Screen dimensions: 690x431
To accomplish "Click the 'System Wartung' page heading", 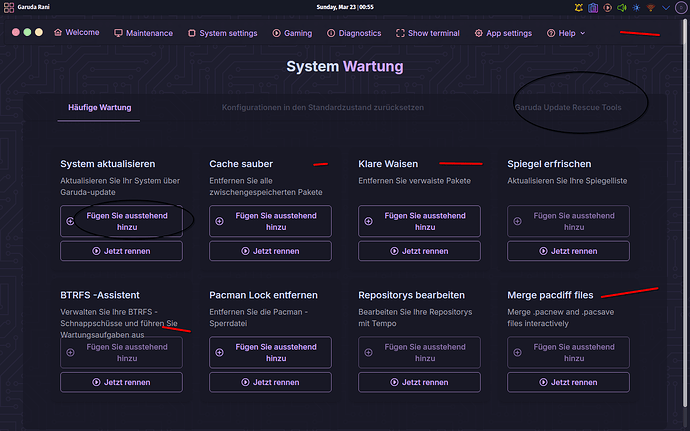I will (345, 66).
